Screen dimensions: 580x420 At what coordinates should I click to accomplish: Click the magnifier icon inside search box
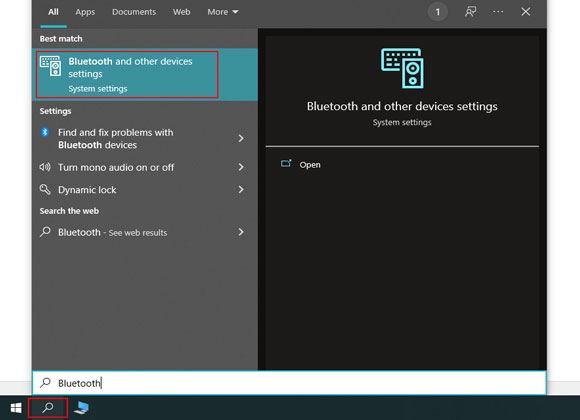(x=45, y=382)
